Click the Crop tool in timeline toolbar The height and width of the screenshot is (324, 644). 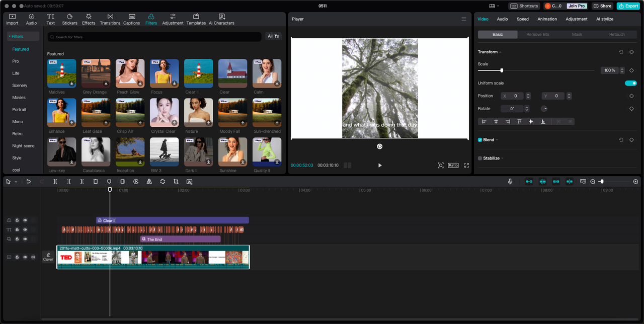point(176,182)
